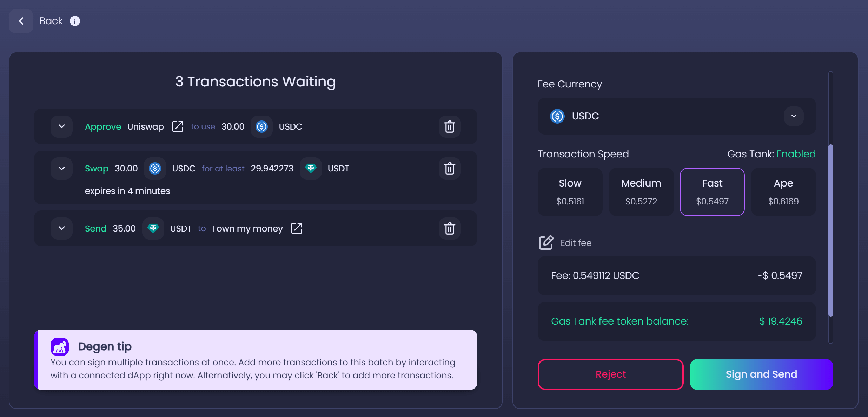This screenshot has width=868, height=417.
Task: Click the Edit fee pencil icon
Action: pos(545,242)
